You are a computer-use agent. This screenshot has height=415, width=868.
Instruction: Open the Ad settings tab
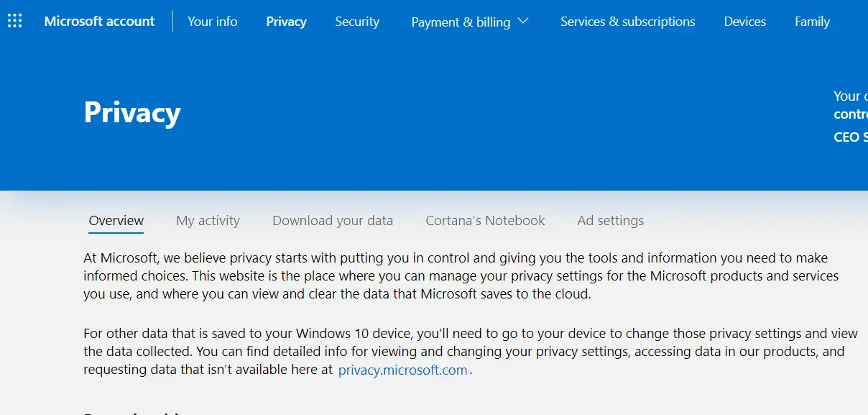[610, 221]
